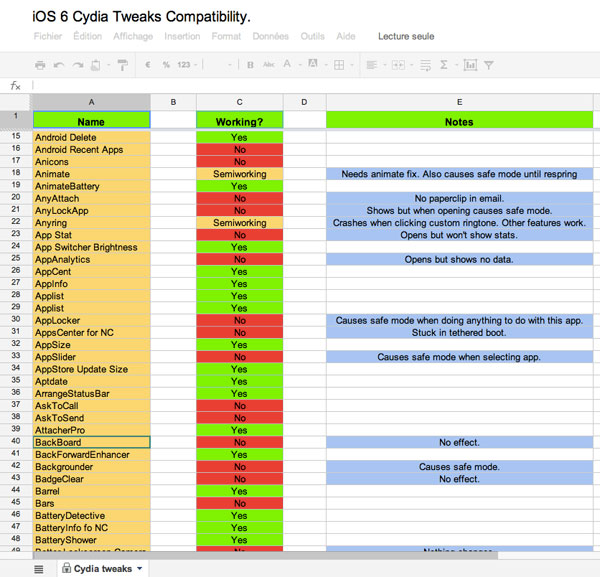
Task: Format as percent using % icon
Action: pyautogui.click(x=164, y=65)
